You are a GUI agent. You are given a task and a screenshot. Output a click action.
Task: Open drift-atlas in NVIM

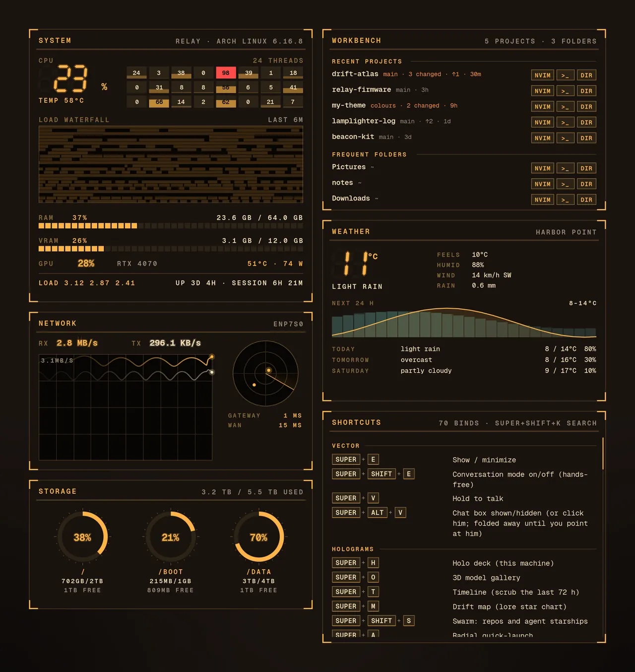542,75
